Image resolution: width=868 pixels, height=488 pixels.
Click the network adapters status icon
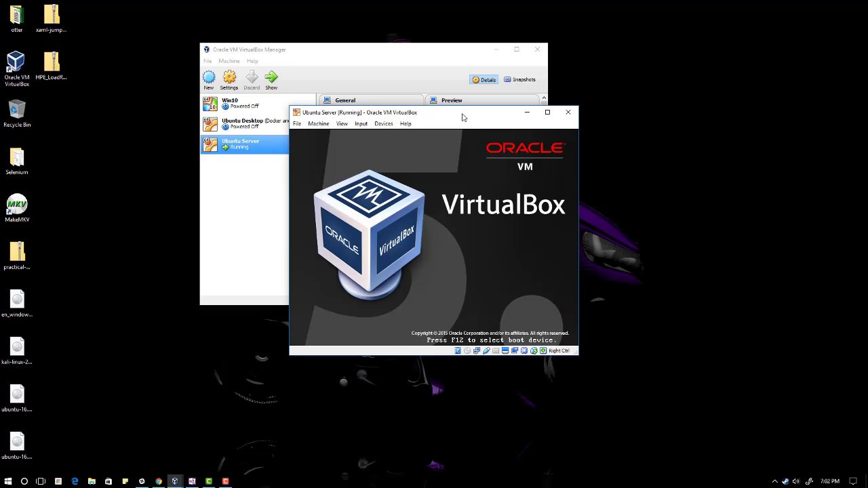click(x=477, y=350)
